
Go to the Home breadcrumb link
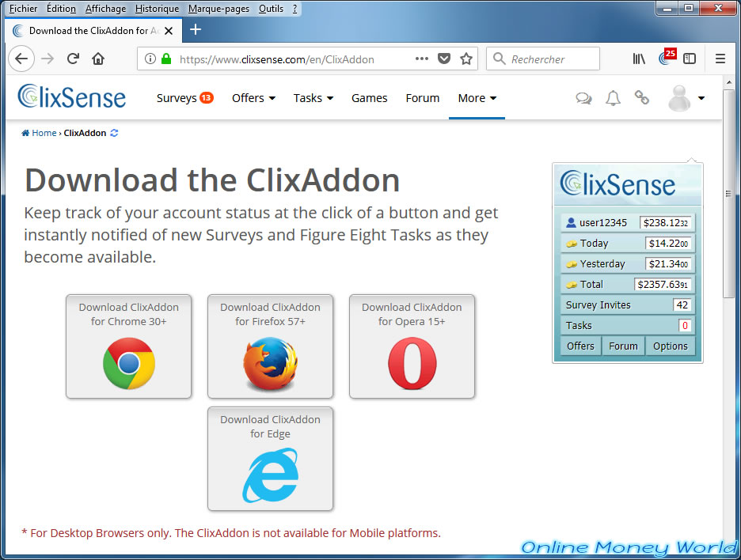(x=44, y=133)
